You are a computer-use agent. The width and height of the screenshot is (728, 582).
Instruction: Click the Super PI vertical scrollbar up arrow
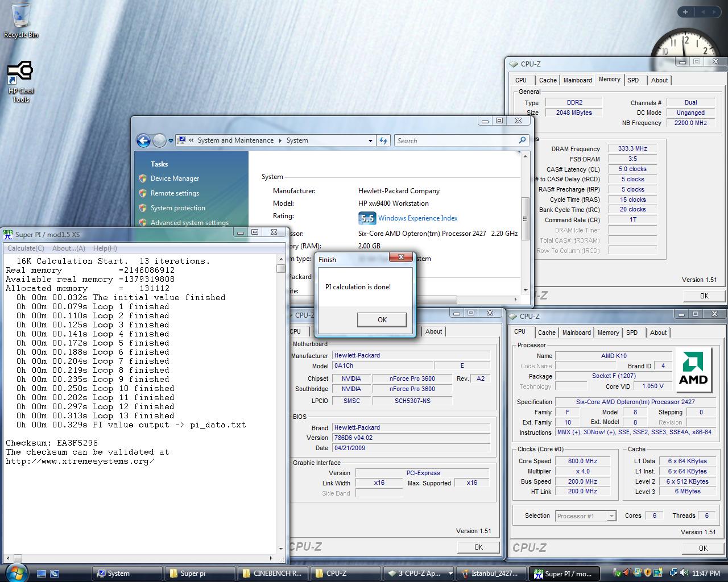coord(281,259)
